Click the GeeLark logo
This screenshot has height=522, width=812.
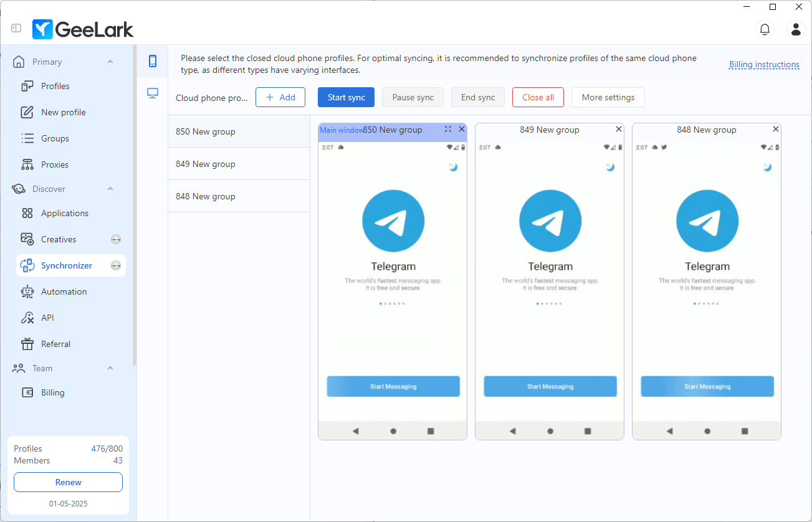point(83,29)
